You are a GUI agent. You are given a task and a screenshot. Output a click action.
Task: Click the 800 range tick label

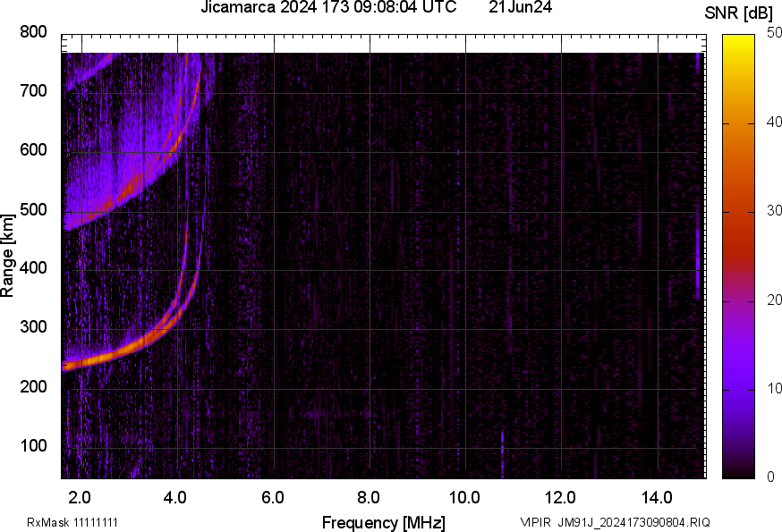32,33
